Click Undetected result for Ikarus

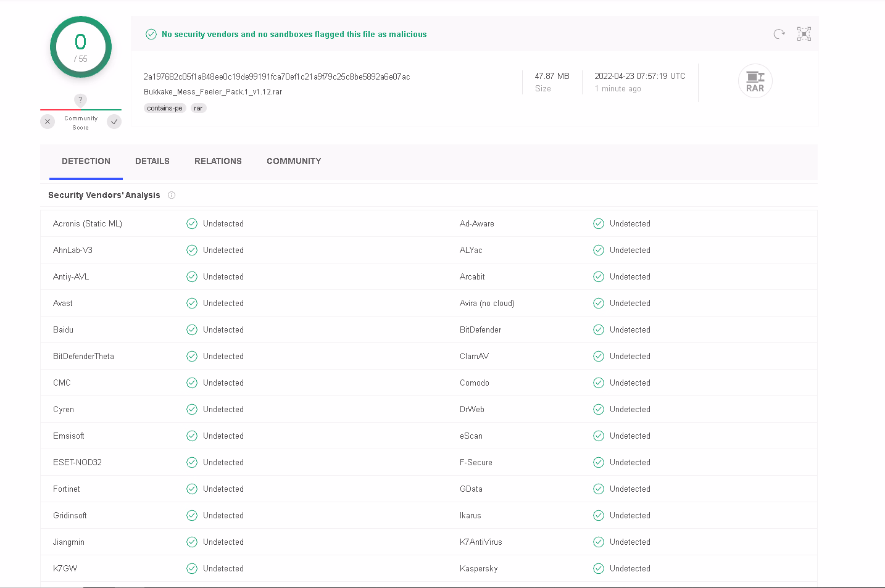(x=630, y=515)
